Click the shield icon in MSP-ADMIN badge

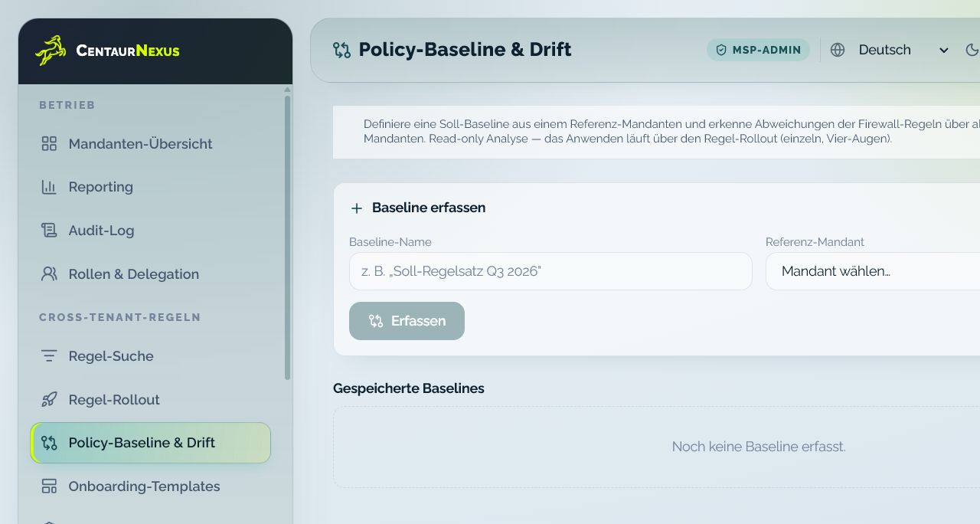pyautogui.click(x=720, y=50)
